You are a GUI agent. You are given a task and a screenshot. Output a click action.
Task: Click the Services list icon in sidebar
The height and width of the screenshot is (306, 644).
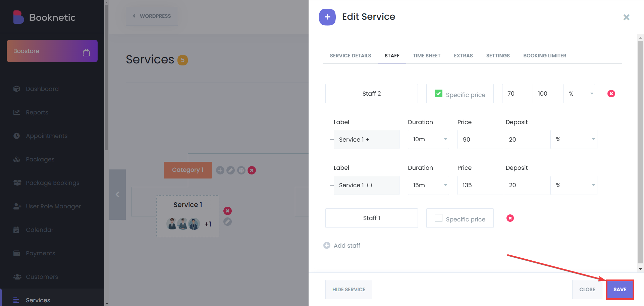[x=16, y=300]
